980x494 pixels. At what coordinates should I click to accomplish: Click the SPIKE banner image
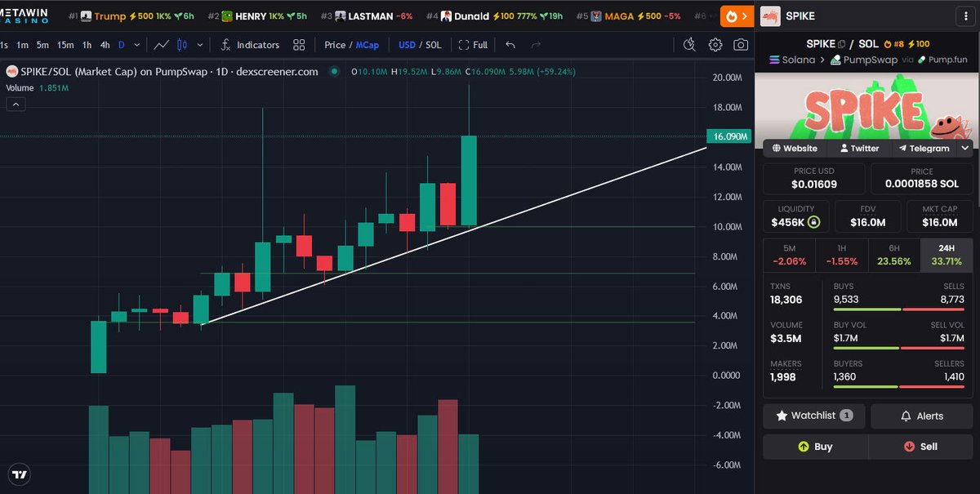click(x=866, y=107)
